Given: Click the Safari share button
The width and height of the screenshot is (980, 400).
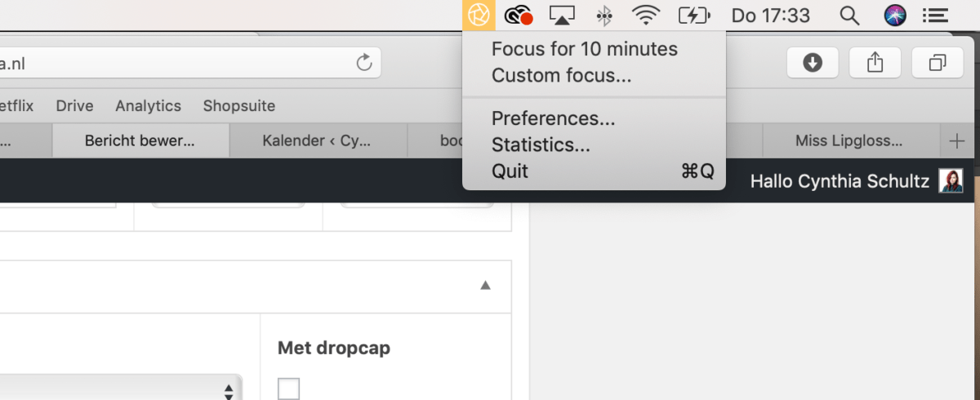Looking at the screenshot, I should (875, 62).
